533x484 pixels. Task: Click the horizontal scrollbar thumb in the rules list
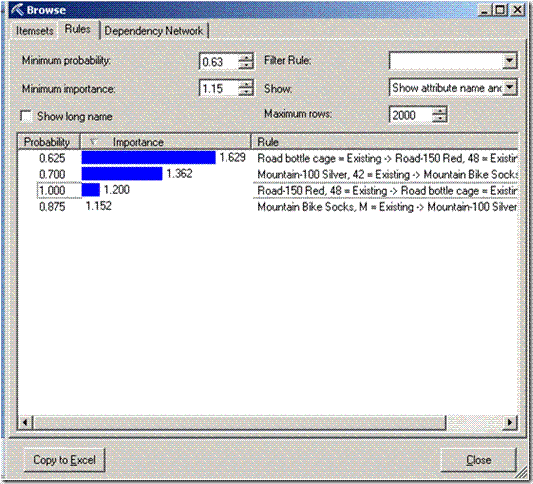pos(239,422)
